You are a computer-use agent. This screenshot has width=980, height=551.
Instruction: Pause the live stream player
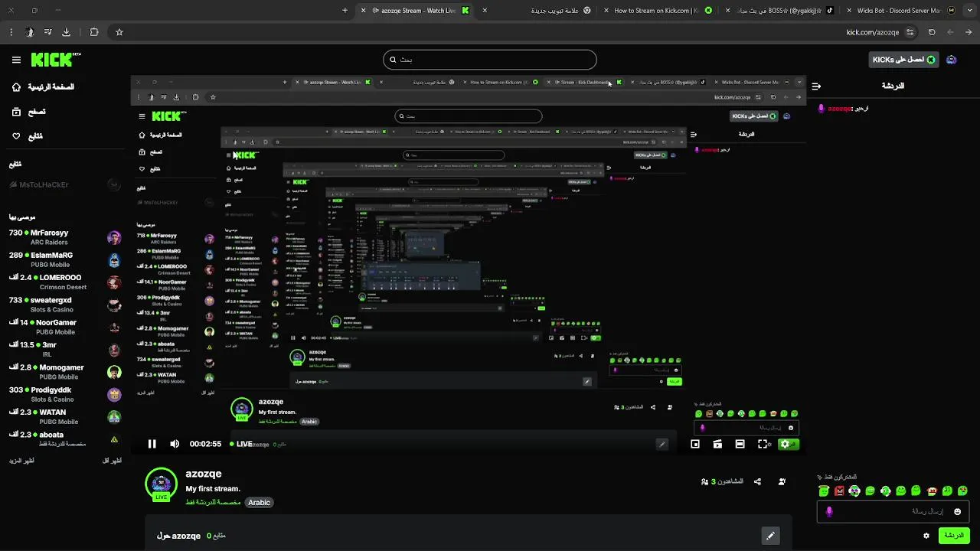[152, 444]
